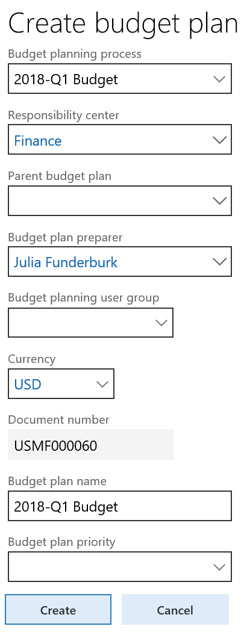The height and width of the screenshot is (644, 247).
Task: Click inside the Budget plan priority field
Action: pyautogui.click(x=109, y=567)
